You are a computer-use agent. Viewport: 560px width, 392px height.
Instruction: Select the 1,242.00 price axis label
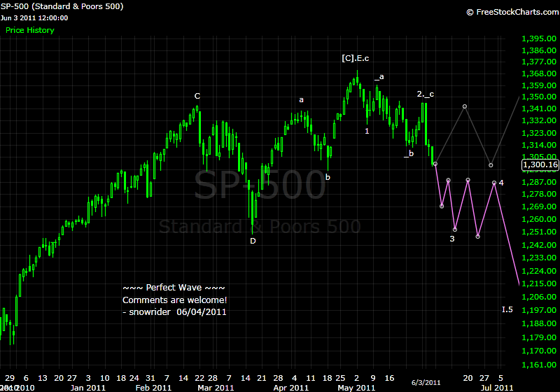pos(539,245)
